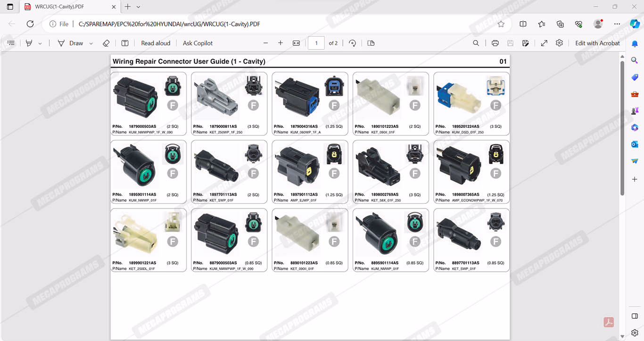Select the Erase tool in PDF toolbar
The image size is (644, 341).
point(106,43)
